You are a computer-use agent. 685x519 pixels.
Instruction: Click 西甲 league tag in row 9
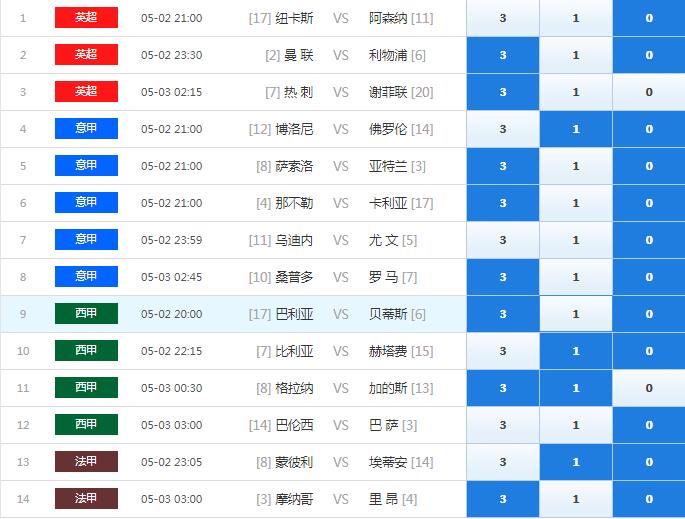86,313
